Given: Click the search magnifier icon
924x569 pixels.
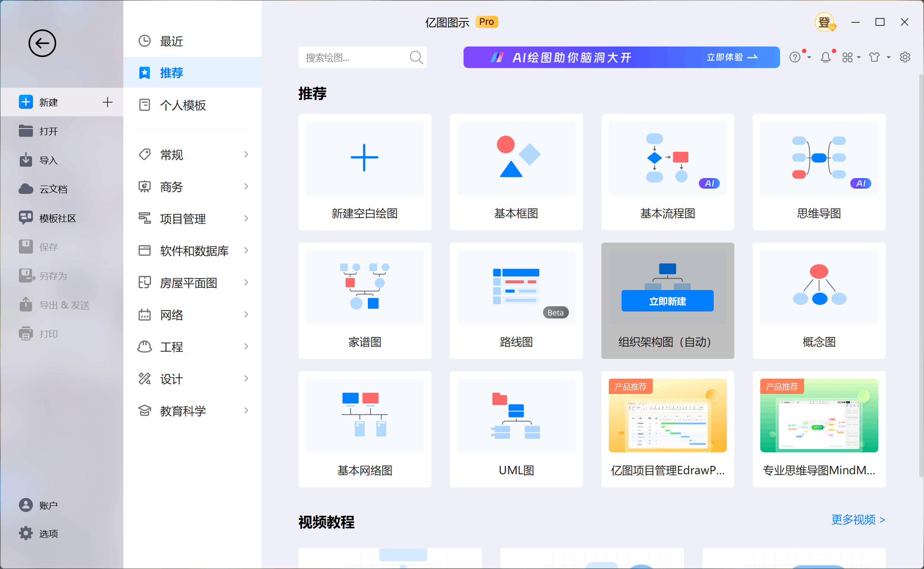Looking at the screenshot, I should 416,57.
